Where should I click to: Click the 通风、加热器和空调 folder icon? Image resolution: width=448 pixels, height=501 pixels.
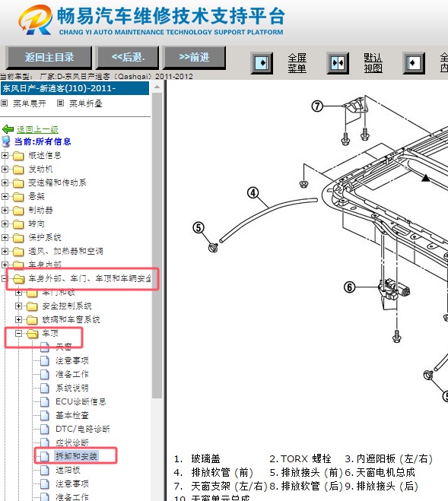pyautogui.click(x=18, y=252)
